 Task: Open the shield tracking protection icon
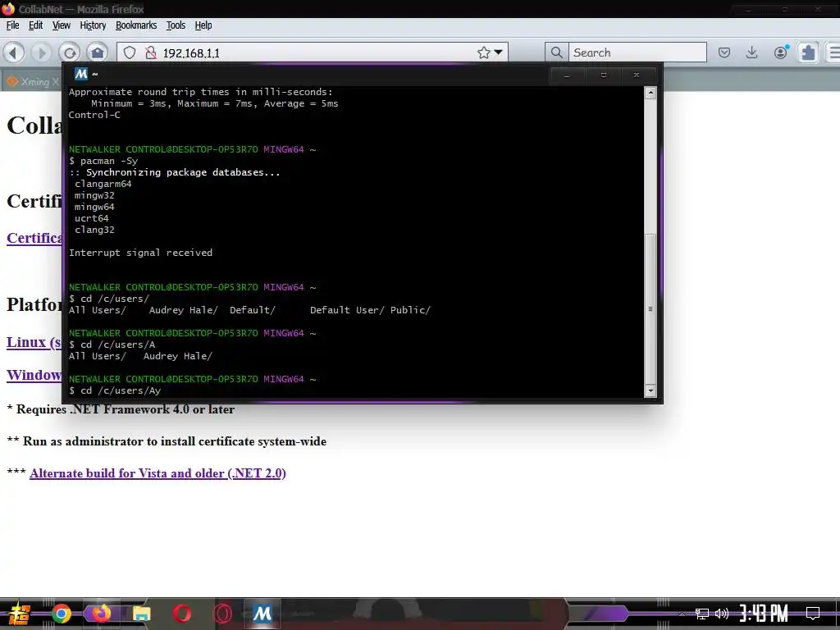[130, 52]
